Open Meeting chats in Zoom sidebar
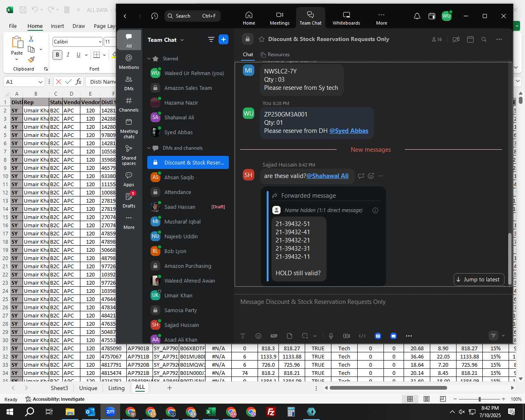The width and height of the screenshot is (525, 420). pyautogui.click(x=129, y=128)
